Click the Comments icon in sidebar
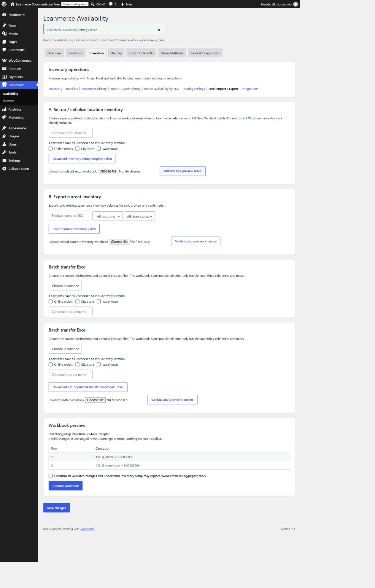Image resolution: width=375 pixels, height=588 pixels. click(4, 50)
